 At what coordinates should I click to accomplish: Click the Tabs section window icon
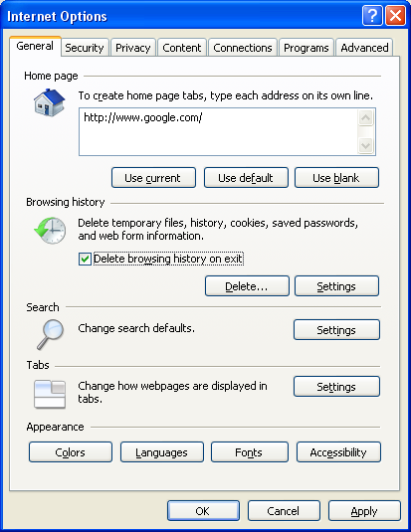50,394
